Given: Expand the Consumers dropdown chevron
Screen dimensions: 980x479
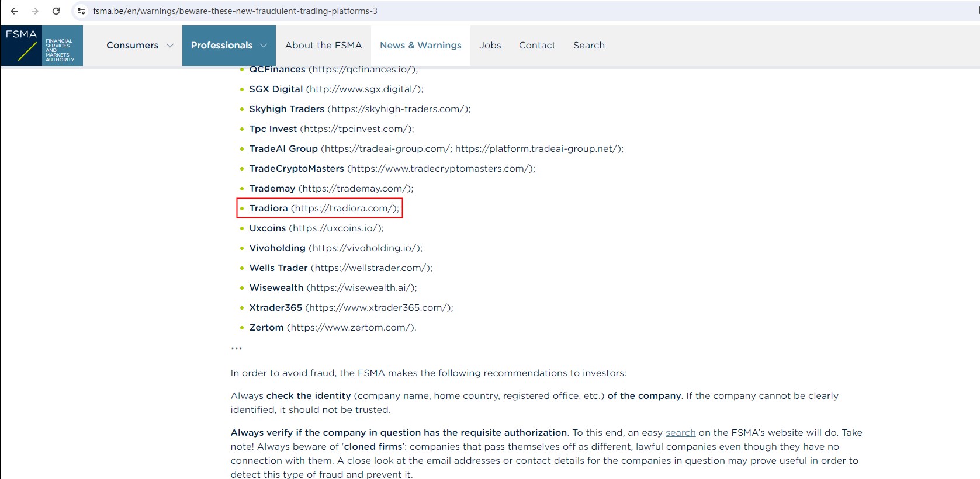Looking at the screenshot, I should click(x=170, y=46).
